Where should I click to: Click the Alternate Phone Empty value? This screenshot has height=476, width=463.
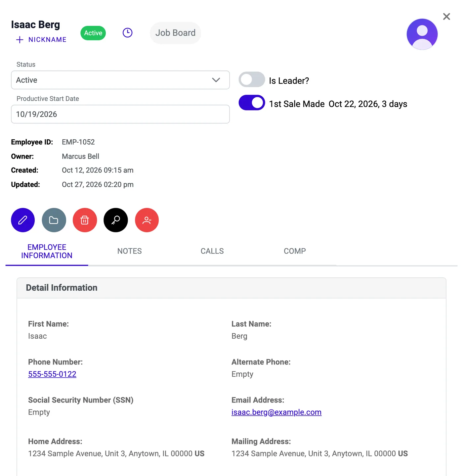pyautogui.click(x=242, y=374)
